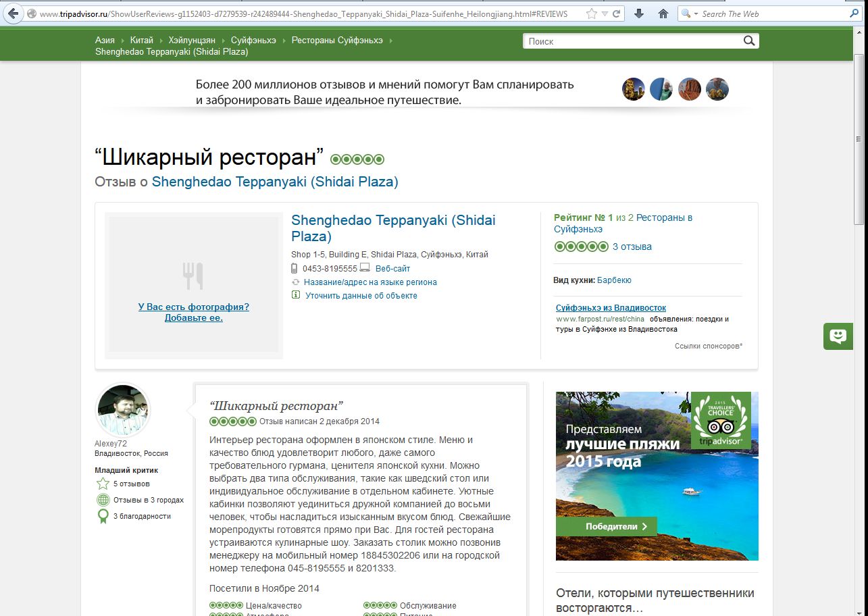868x616 pixels.
Task: Open the Рестораны Суйфэньхэ breadcrumb
Action: tap(337, 41)
